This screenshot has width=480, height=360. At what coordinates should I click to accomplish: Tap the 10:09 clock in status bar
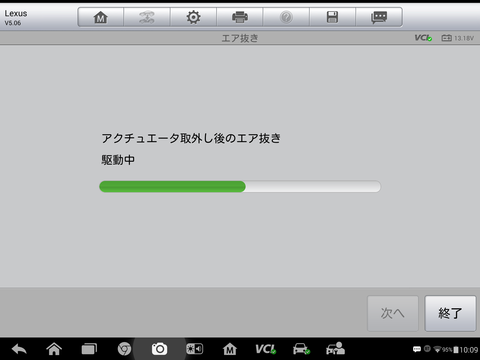click(469, 350)
